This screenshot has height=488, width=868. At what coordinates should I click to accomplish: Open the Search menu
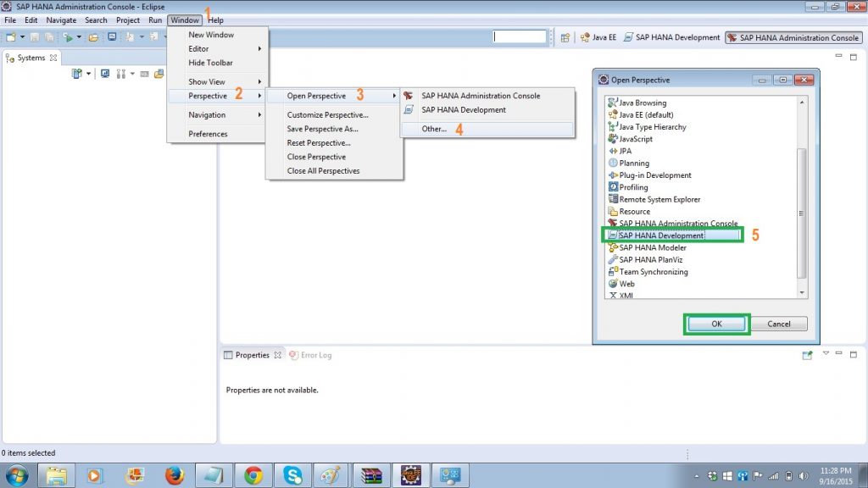96,20
